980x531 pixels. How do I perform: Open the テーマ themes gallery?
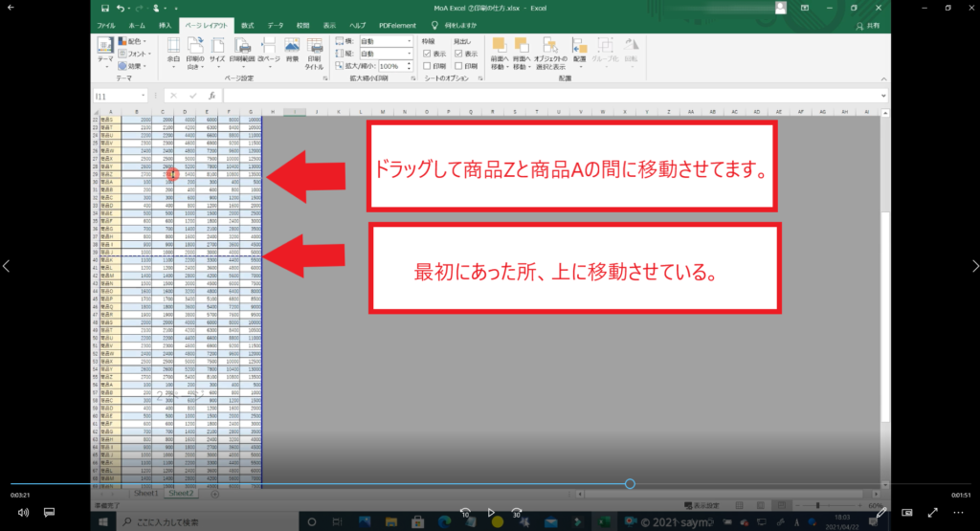105,52
